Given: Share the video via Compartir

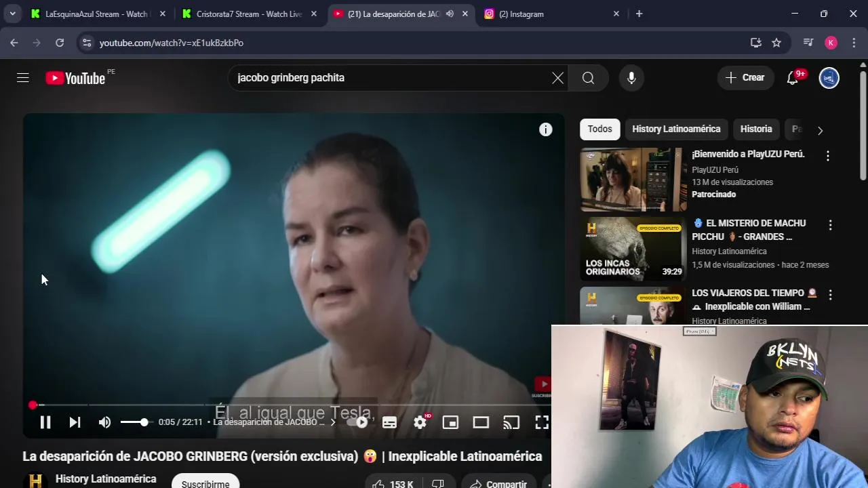Looking at the screenshot, I should pos(498,484).
